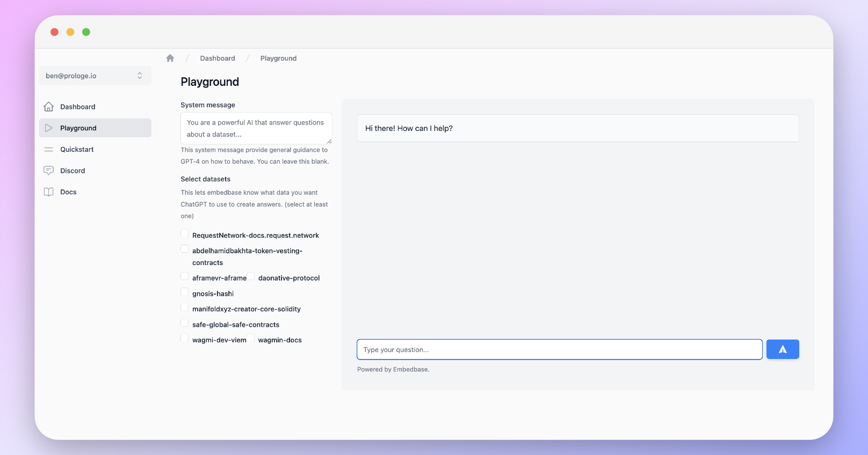This screenshot has width=868, height=455.
Task: Click the Dashboard breadcrumb link
Action: (x=218, y=58)
